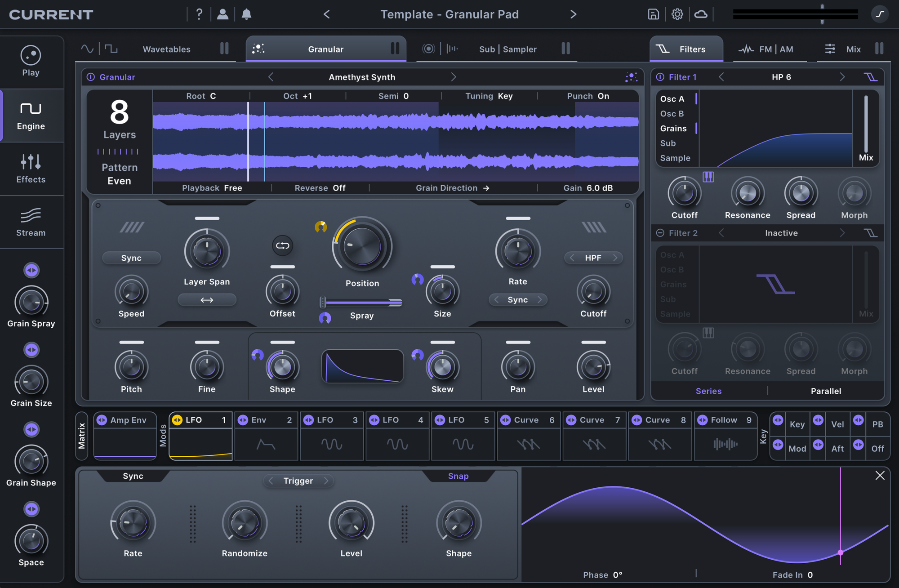This screenshot has height=588, width=899.
Task: Click the Sync button above Speed
Action: coord(131,258)
